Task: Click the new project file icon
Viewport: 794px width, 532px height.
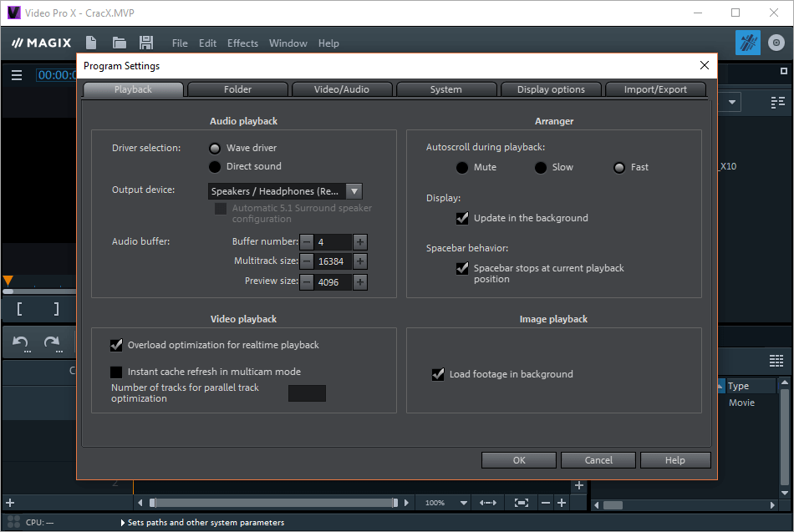Action: (x=91, y=43)
